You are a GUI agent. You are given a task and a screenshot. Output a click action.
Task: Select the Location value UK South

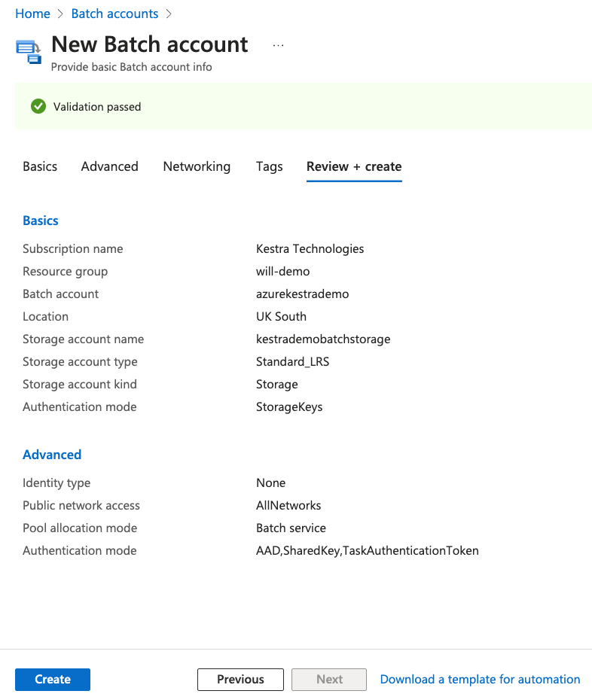click(281, 316)
